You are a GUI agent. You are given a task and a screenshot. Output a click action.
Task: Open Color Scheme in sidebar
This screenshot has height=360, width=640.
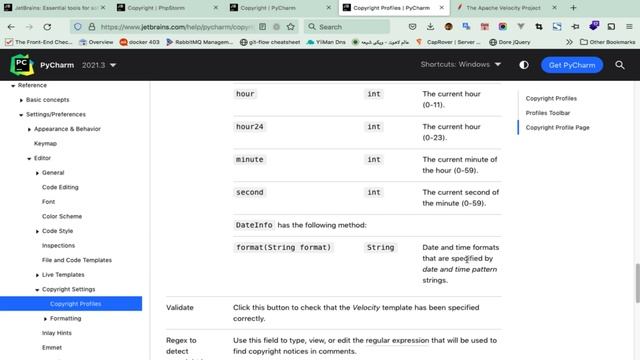pyautogui.click(x=62, y=216)
